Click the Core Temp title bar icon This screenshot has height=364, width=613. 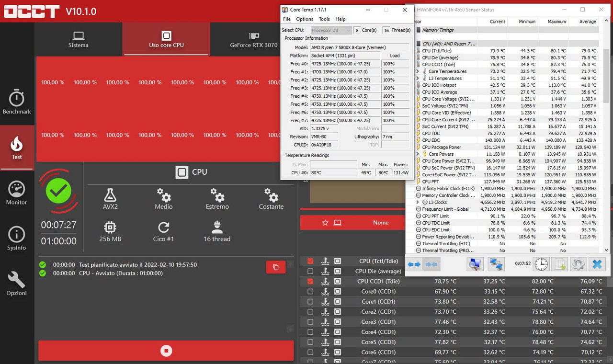tap(284, 10)
